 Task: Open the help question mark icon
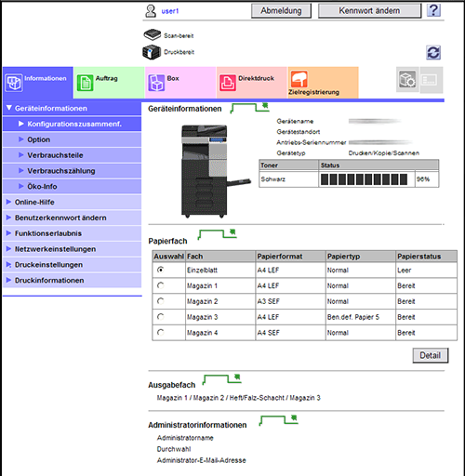coord(433,10)
